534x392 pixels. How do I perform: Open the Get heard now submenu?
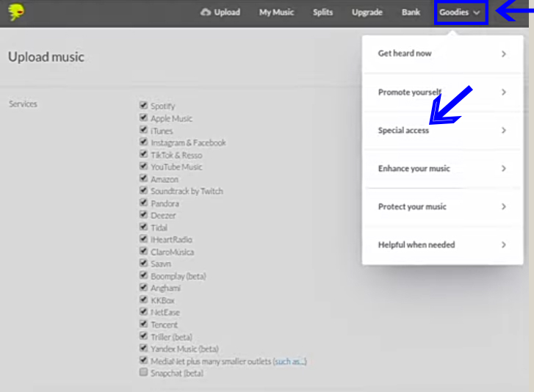pyautogui.click(x=442, y=54)
